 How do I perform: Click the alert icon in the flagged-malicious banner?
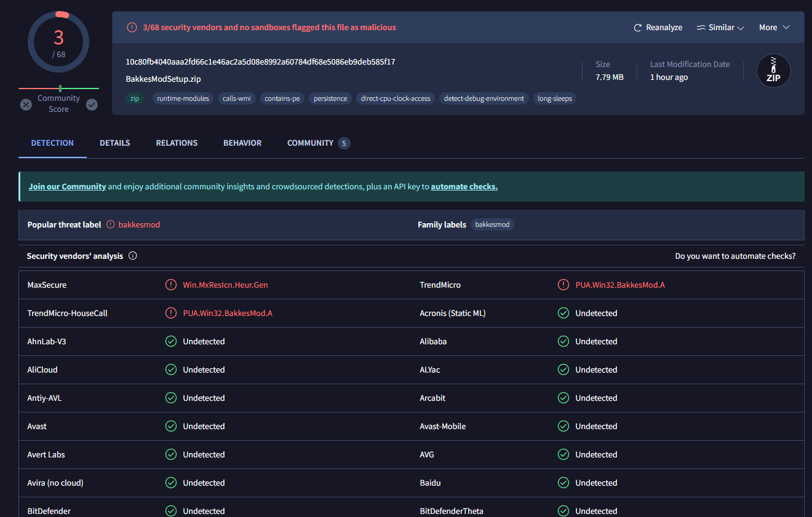(x=132, y=27)
